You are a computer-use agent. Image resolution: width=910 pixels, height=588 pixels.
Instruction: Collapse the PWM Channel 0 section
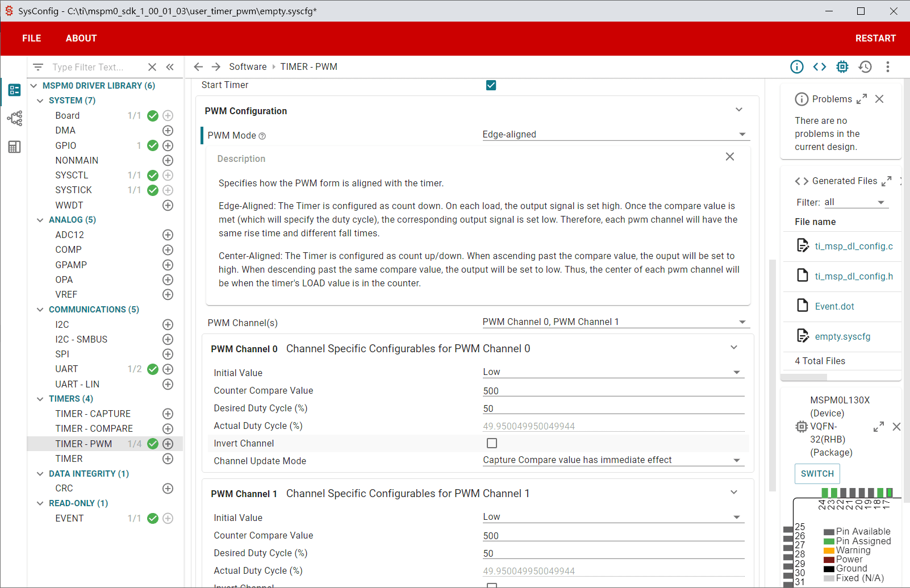734,348
